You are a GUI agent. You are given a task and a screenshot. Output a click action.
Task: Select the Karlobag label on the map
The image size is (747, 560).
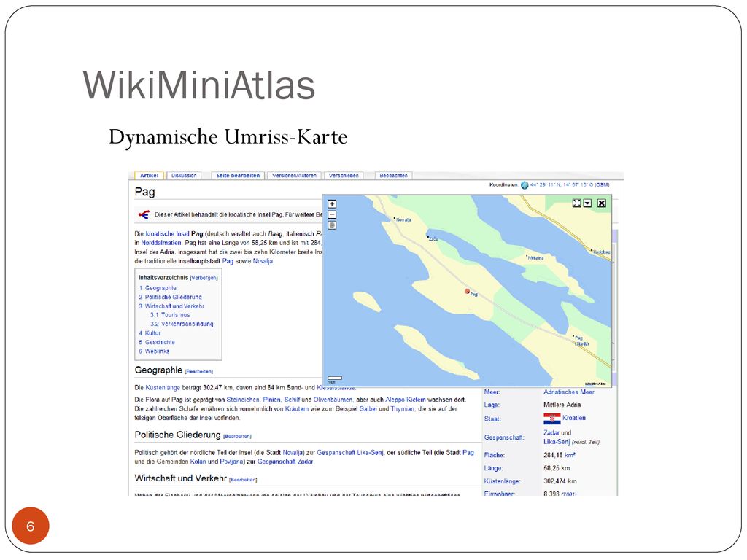point(602,252)
